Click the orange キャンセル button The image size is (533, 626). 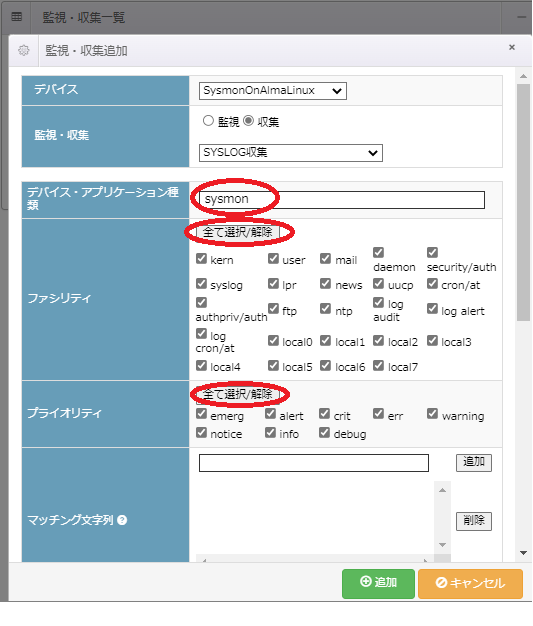pos(470,583)
